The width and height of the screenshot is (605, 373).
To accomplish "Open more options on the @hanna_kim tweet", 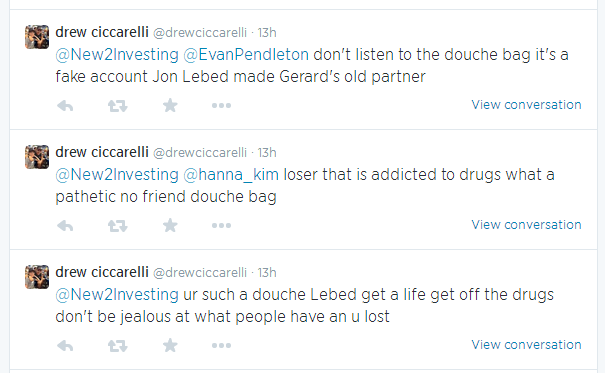I will [221, 225].
